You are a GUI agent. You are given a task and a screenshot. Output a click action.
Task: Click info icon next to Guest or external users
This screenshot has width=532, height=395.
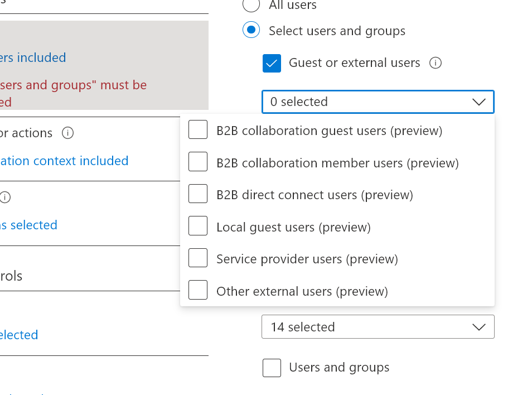click(436, 63)
